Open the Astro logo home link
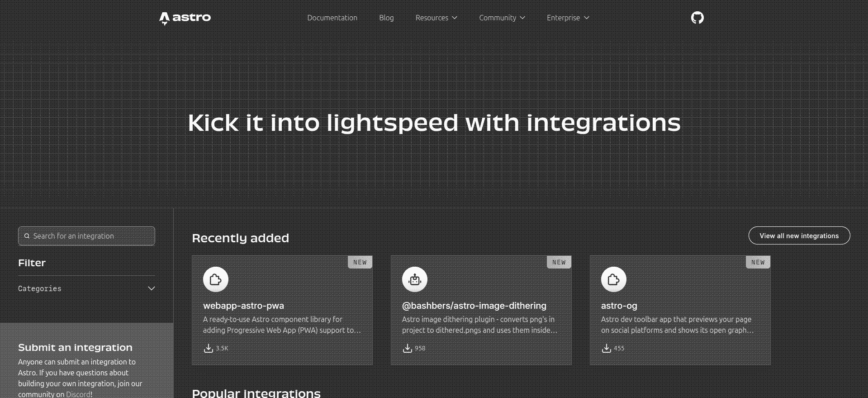The height and width of the screenshot is (398, 868). [185, 18]
